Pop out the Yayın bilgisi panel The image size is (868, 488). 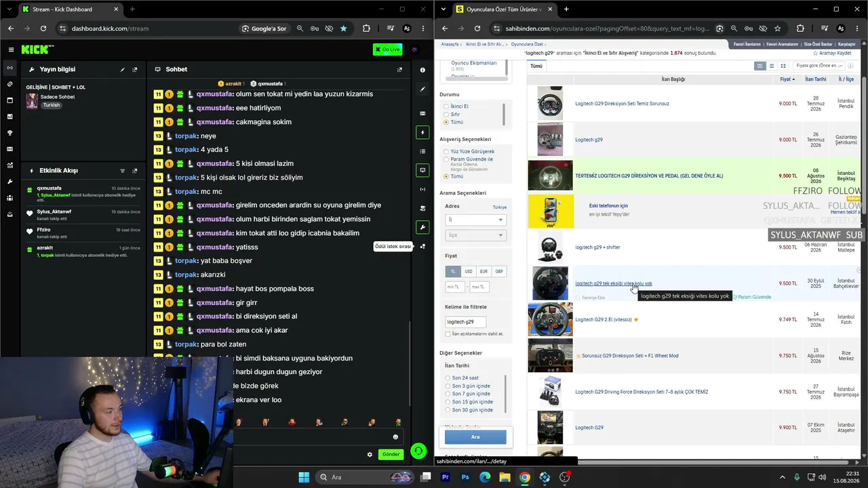point(135,69)
